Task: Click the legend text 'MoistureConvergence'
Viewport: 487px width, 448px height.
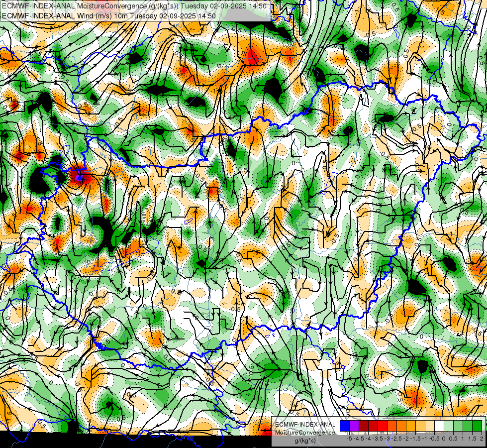Action: coord(305,433)
